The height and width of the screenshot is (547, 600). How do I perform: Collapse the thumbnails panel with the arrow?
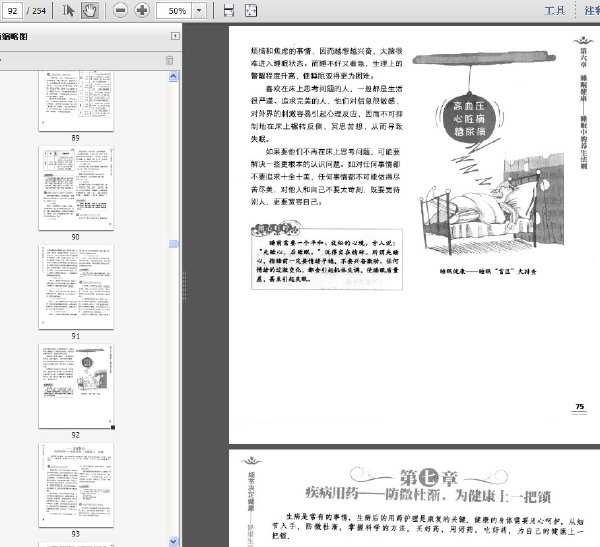[175, 36]
